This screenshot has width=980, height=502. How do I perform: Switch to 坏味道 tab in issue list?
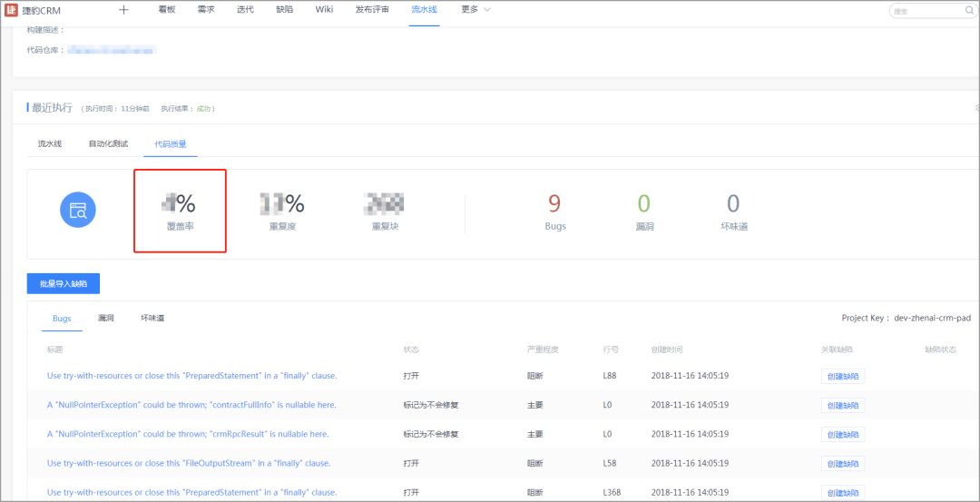pos(152,319)
